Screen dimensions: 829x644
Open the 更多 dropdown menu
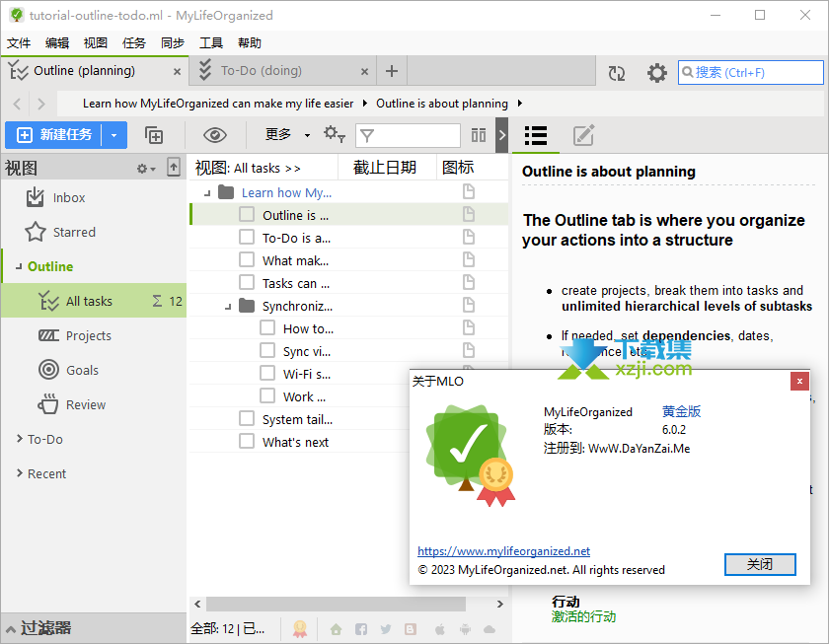click(x=287, y=135)
